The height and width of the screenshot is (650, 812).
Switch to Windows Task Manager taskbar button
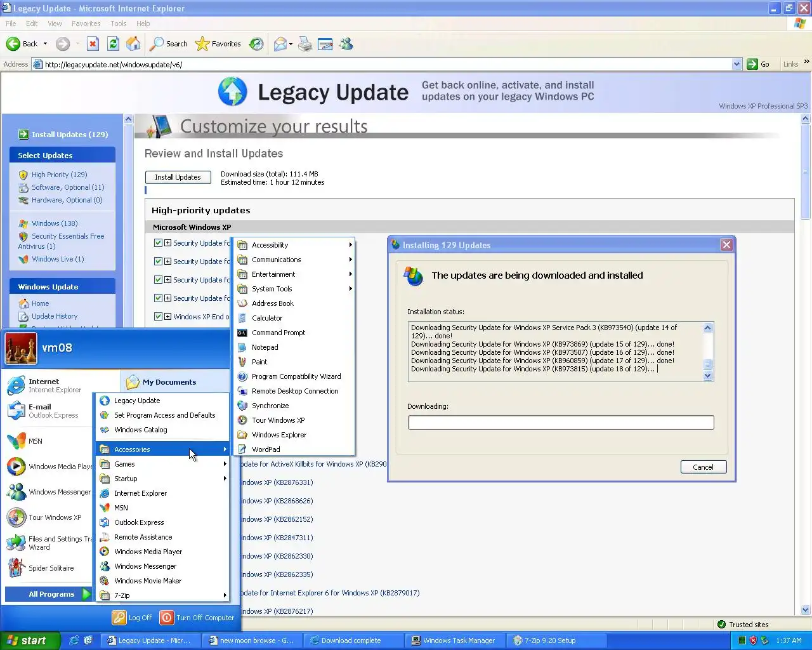coord(455,640)
